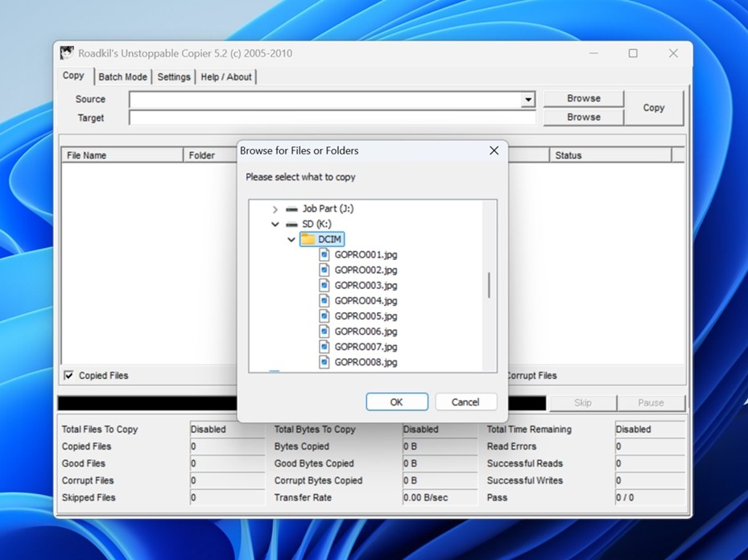Open the Source dropdown arrow
The image size is (748, 560).
tap(527, 100)
